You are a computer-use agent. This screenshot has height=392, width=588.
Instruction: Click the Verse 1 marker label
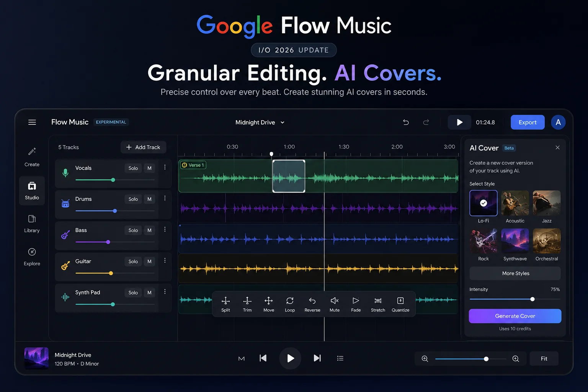[x=193, y=165]
